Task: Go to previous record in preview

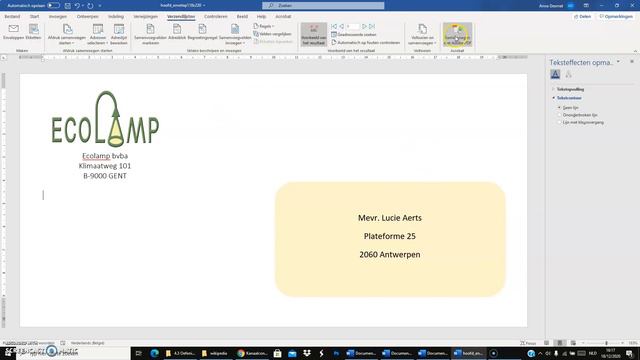Action: [341, 26]
